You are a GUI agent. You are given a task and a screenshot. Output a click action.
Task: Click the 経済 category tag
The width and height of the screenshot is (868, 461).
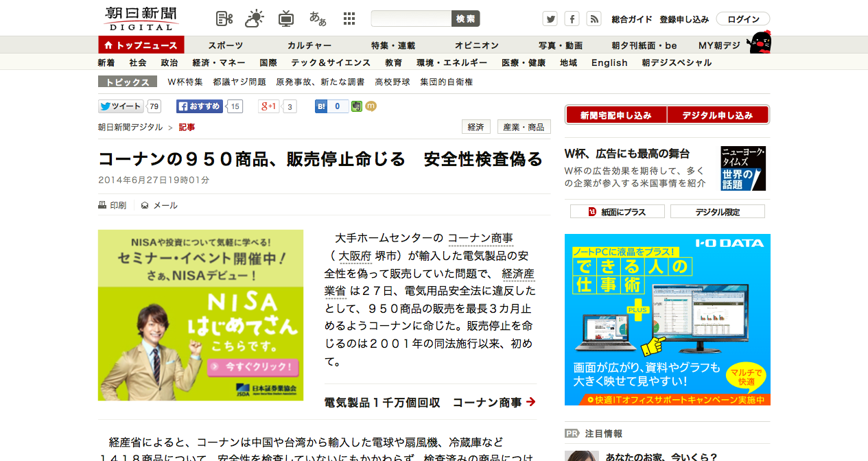476,127
